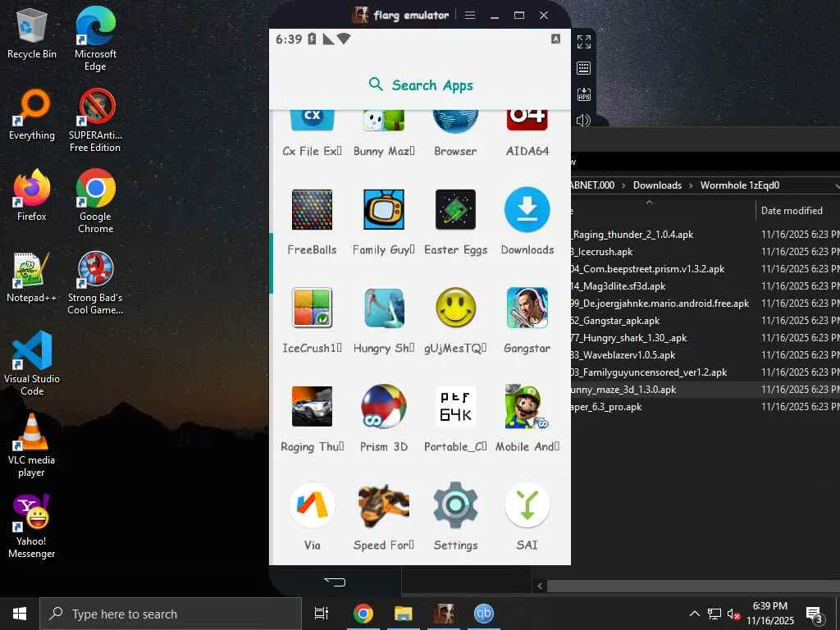Open Strong Bad's Cool Game shortcut

[95, 283]
